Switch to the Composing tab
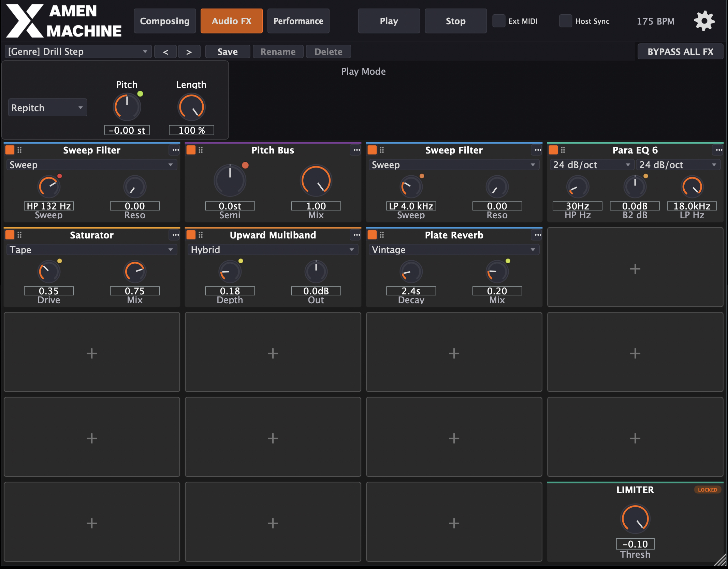The width and height of the screenshot is (728, 569). (x=165, y=21)
